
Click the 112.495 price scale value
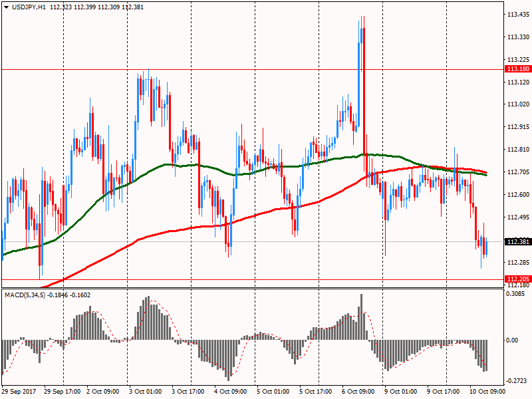pyautogui.click(x=518, y=217)
